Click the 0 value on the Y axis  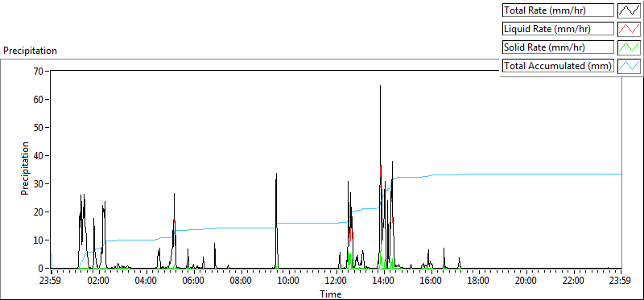[42, 269]
